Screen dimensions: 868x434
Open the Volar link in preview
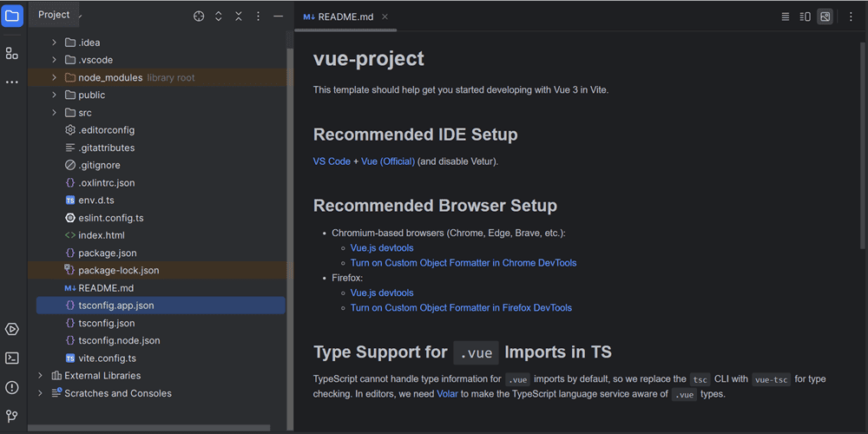(447, 394)
